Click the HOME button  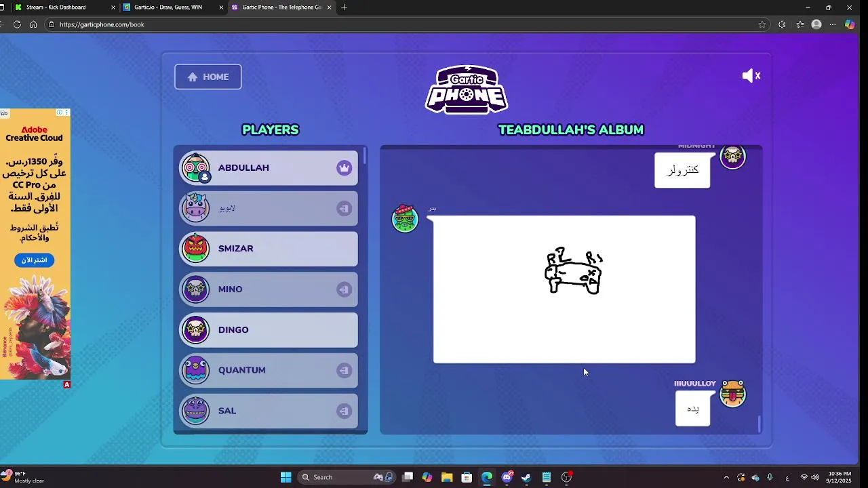point(208,77)
